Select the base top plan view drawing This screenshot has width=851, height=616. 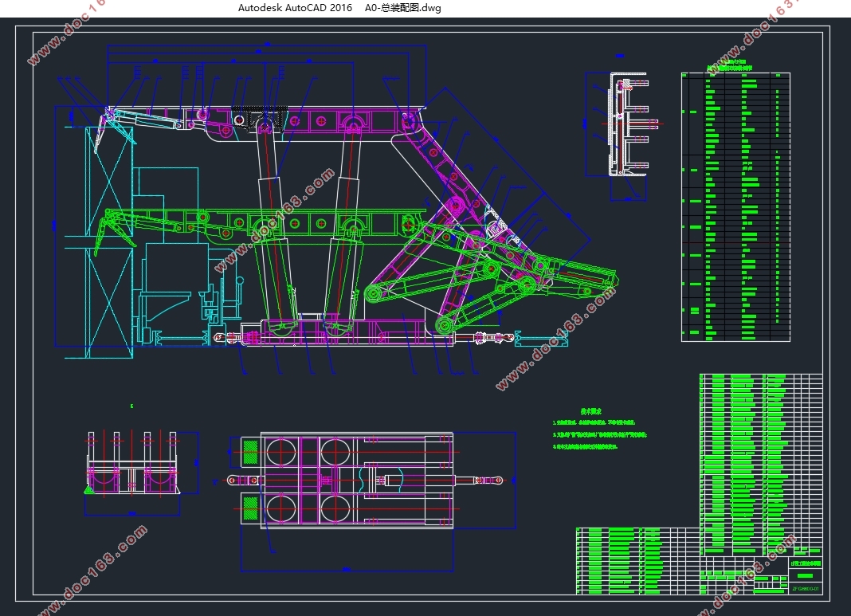point(372,481)
